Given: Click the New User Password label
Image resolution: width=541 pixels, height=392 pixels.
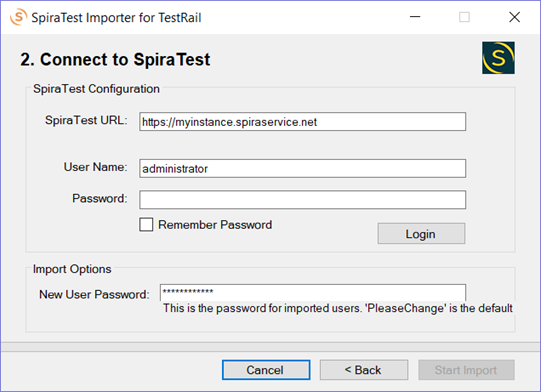Looking at the screenshot, I should 94,294.
